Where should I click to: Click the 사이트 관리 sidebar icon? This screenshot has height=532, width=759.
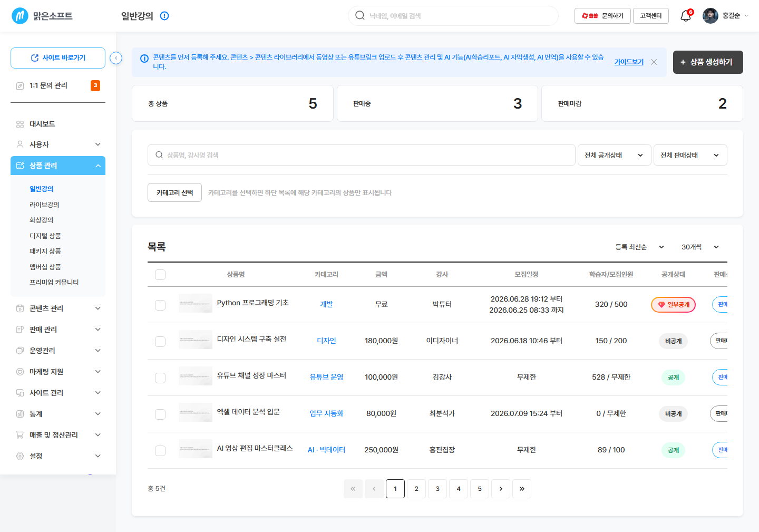coord(20,393)
